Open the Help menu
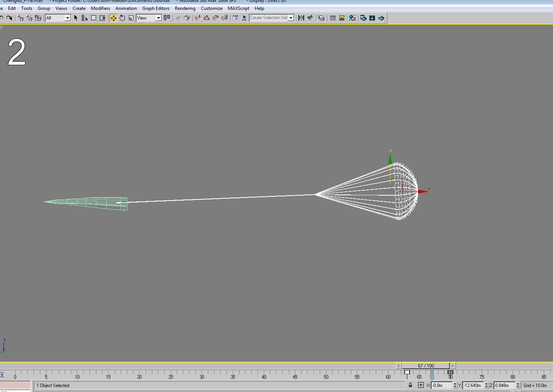This screenshot has height=392, width=553. [259, 8]
